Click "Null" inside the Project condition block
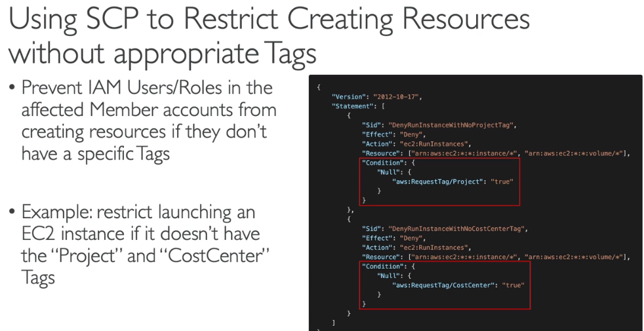The width and height of the screenshot is (644, 331). point(389,172)
